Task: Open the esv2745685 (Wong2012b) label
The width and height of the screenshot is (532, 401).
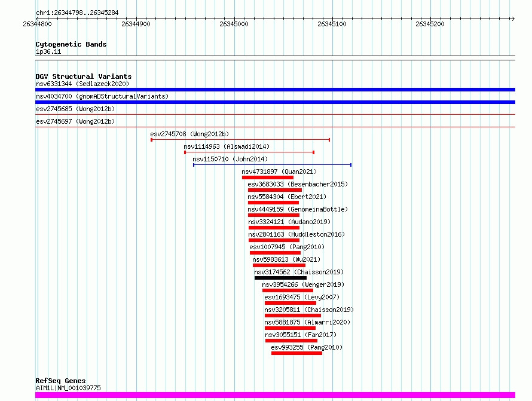Action: tap(75, 109)
